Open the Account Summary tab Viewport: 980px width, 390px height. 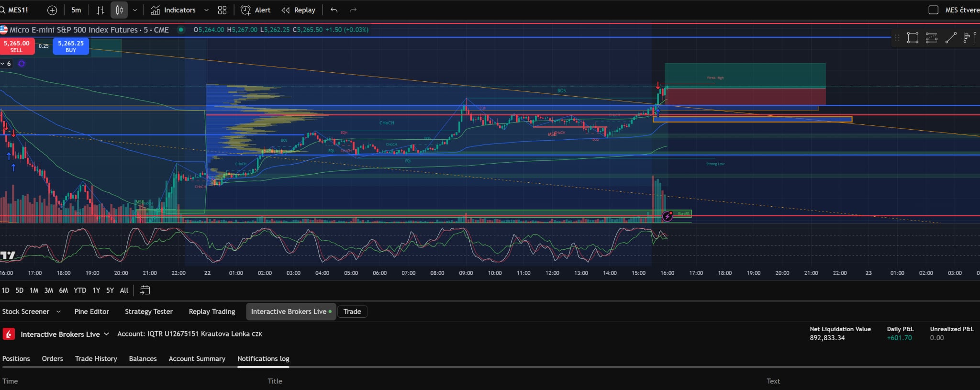click(x=197, y=358)
